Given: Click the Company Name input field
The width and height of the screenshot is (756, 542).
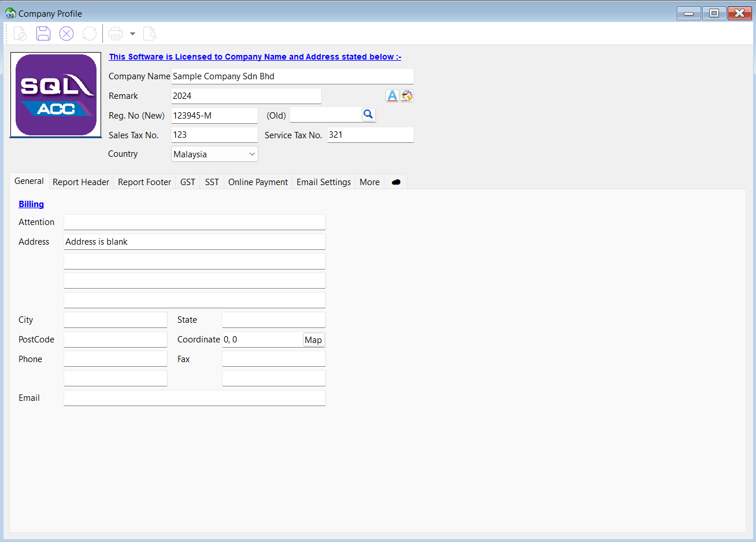Looking at the screenshot, I should (x=292, y=76).
